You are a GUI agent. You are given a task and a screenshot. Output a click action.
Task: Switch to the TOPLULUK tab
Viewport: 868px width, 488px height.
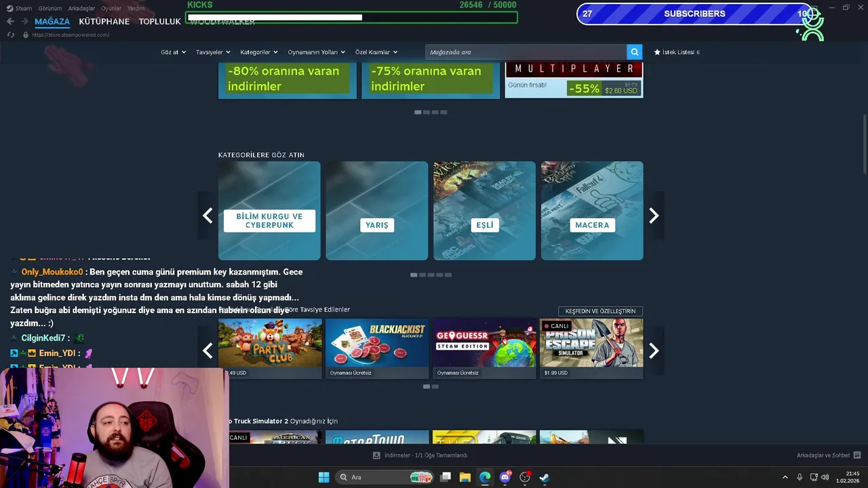(x=159, y=22)
